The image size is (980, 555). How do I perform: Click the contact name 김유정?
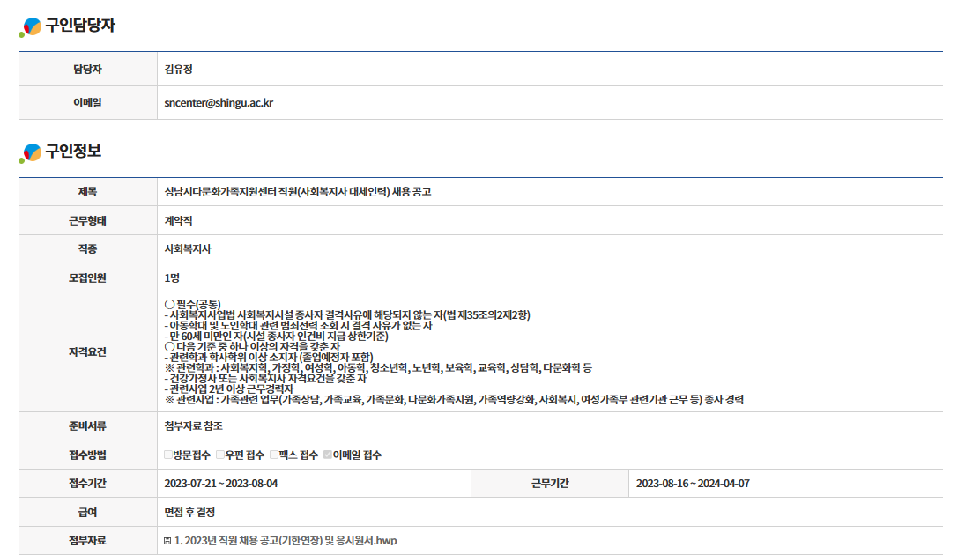pyautogui.click(x=179, y=69)
